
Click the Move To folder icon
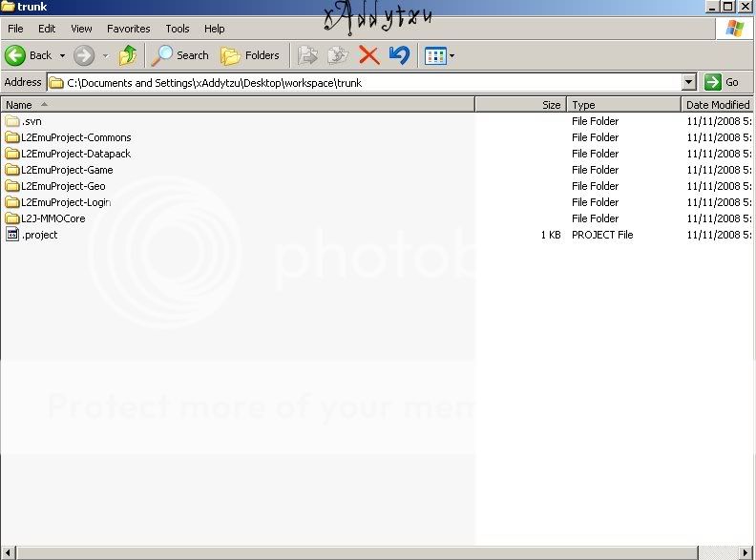point(307,55)
